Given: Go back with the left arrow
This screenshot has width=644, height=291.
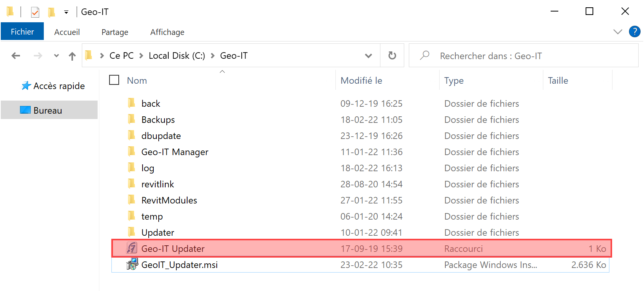Looking at the screenshot, I should pyautogui.click(x=16, y=56).
